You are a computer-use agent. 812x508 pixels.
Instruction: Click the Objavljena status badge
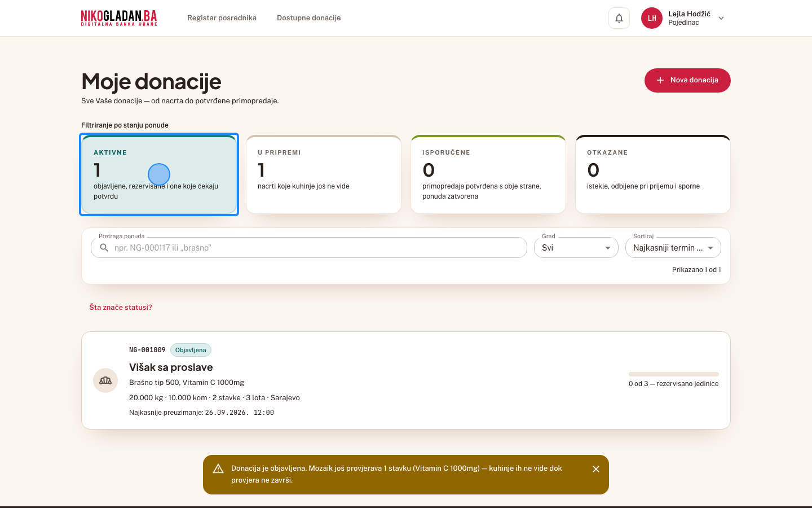pyautogui.click(x=191, y=350)
